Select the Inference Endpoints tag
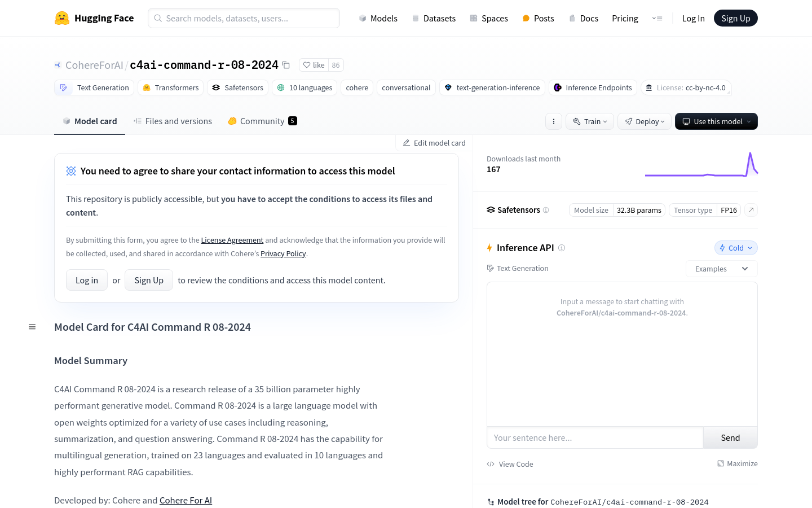Viewport: 812px width, 508px height. pyautogui.click(x=593, y=87)
